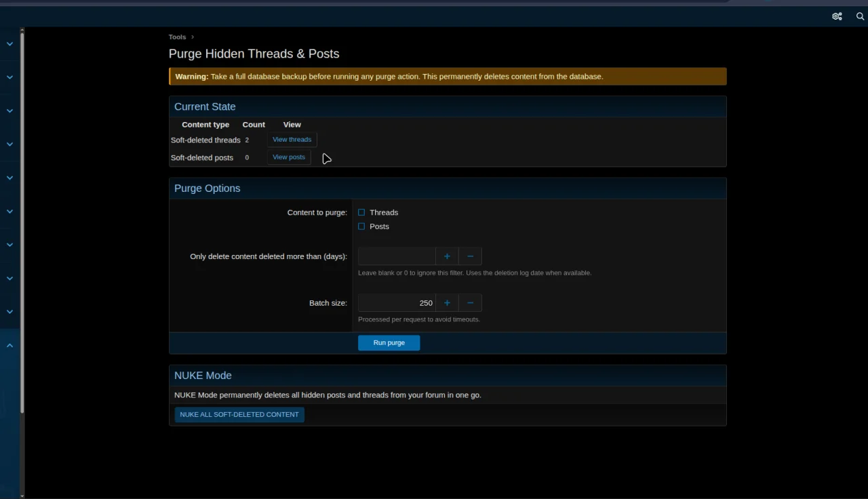Increment the deleted-more-than days value with plus

coord(447,256)
